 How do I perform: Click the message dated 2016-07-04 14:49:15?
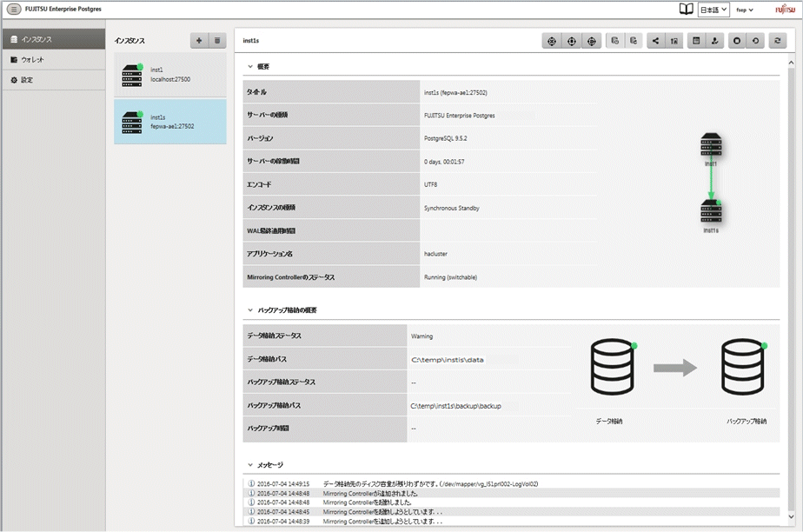click(x=512, y=484)
